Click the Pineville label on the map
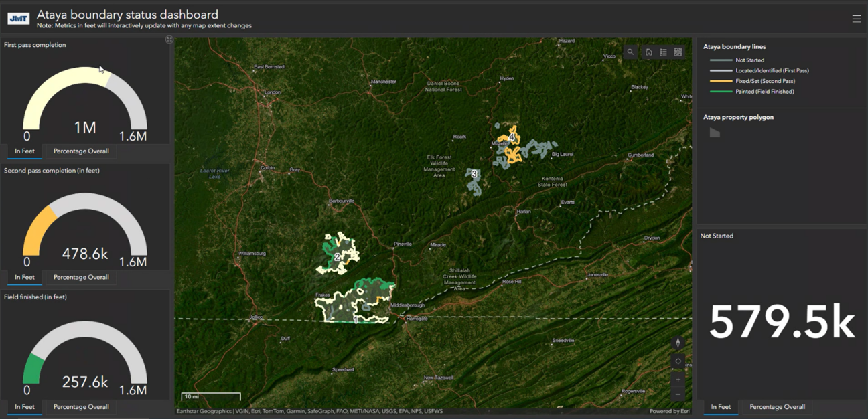Screen dimensions: 868x419 (x=403, y=244)
